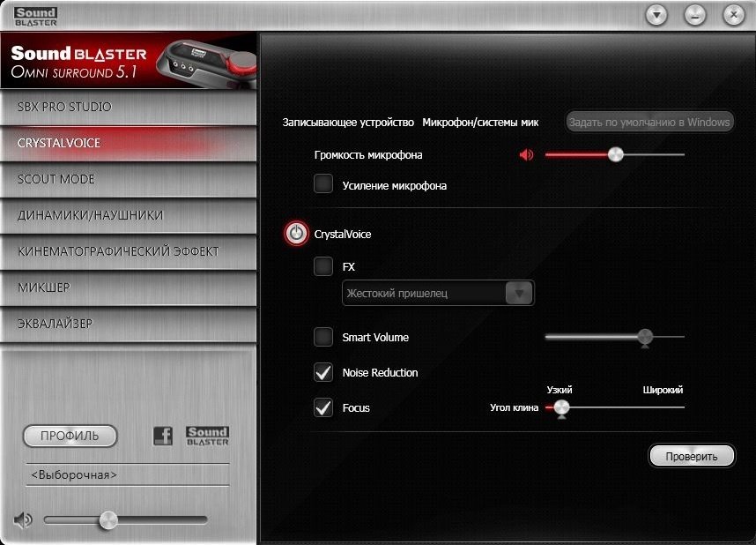Uncheck the Focus checkbox
The height and width of the screenshot is (545, 756).
click(323, 407)
